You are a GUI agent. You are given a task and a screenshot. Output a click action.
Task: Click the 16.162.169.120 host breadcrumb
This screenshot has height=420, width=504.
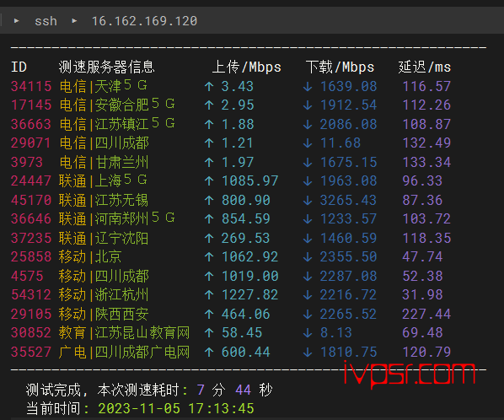[144, 21]
